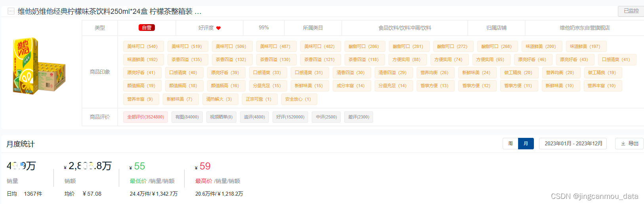
Task: Click impression tag 漂亮好看 (46)
Action: [533, 59]
